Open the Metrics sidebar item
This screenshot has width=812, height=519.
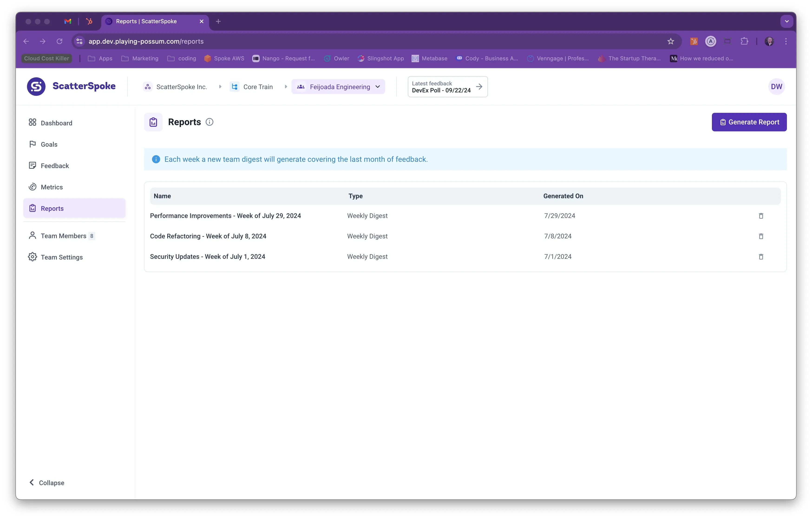[x=52, y=187]
